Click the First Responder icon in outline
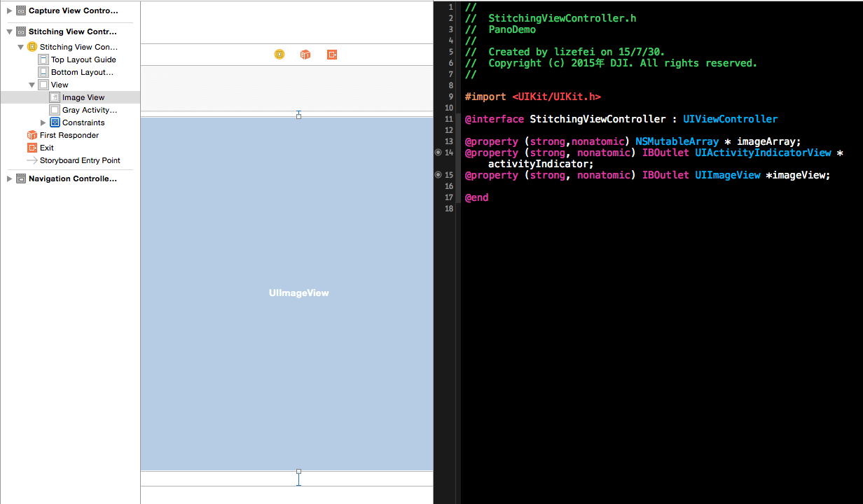The image size is (863, 504). click(x=32, y=135)
